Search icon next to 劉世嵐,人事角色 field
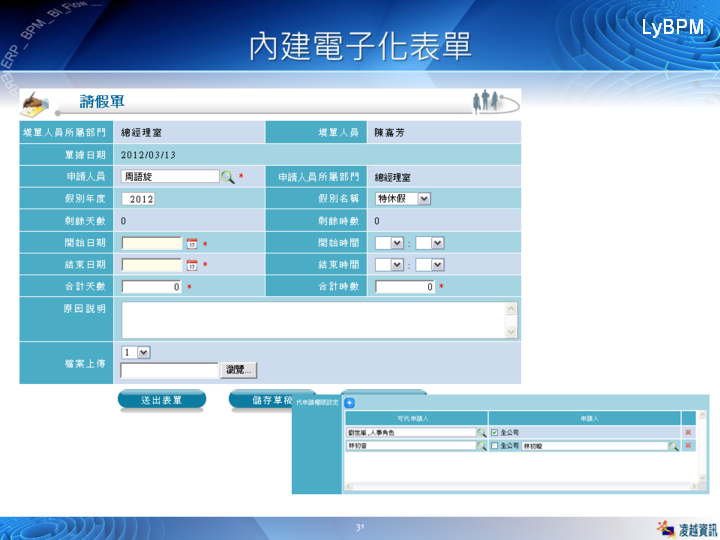 (482, 433)
